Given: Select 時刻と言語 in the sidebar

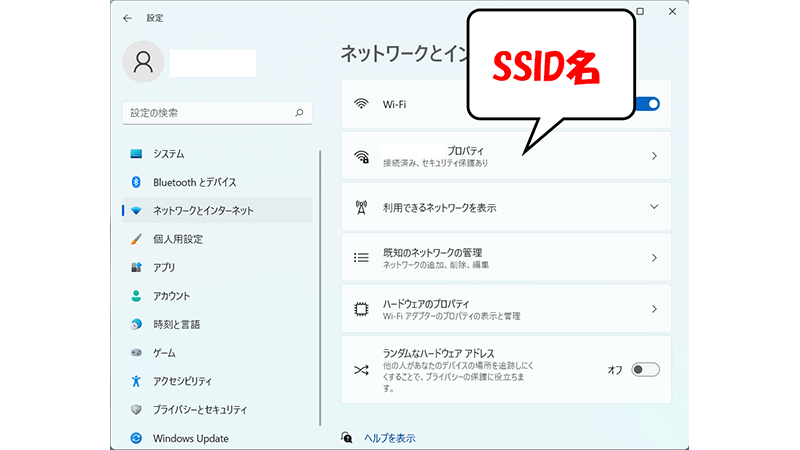Looking at the screenshot, I should 176,324.
